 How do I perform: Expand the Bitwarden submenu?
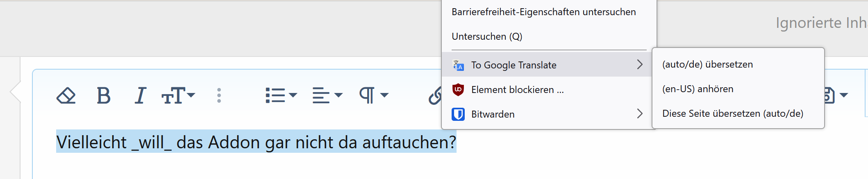click(x=547, y=114)
